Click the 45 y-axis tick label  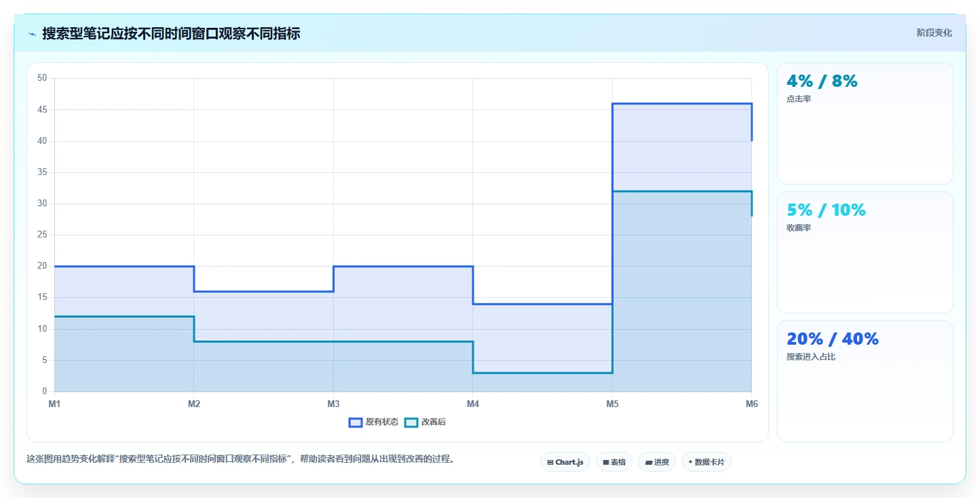point(42,109)
